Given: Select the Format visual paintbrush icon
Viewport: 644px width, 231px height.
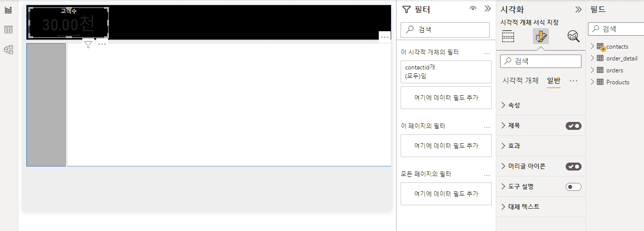Looking at the screenshot, I should coord(540,36).
